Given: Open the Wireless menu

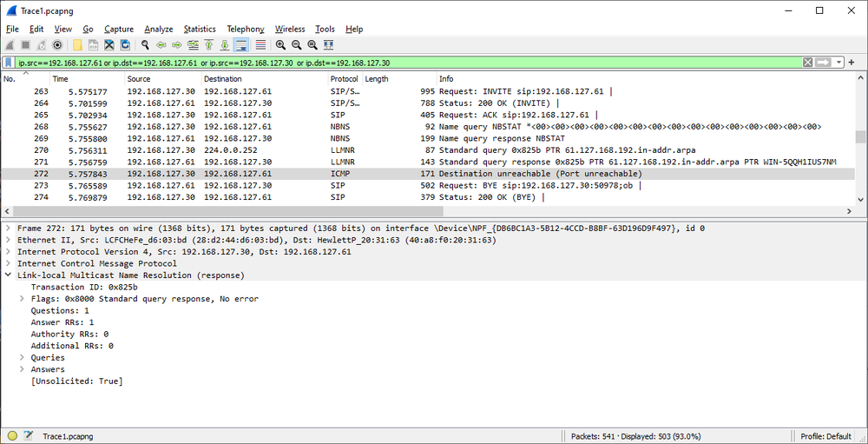Looking at the screenshot, I should (290, 29).
